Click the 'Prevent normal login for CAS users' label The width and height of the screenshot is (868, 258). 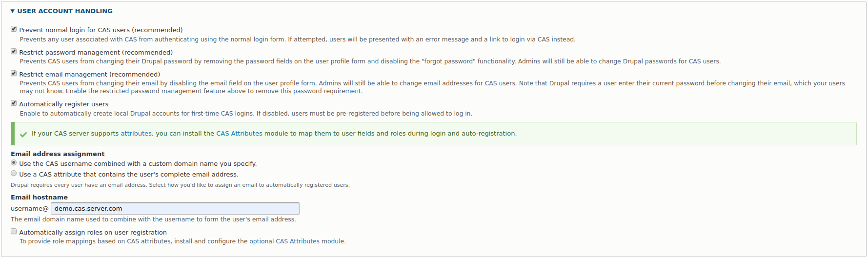point(101,30)
